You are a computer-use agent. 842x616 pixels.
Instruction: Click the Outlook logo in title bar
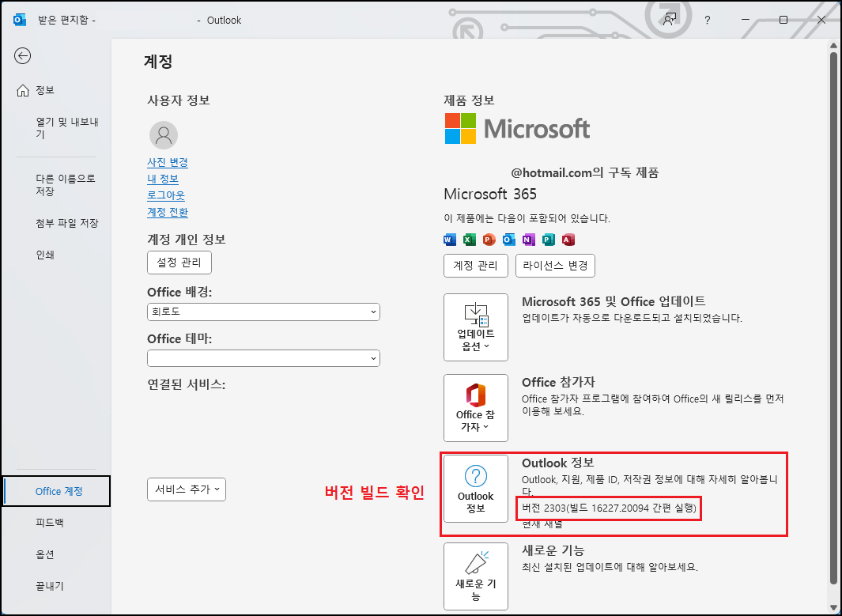pyautogui.click(x=20, y=20)
